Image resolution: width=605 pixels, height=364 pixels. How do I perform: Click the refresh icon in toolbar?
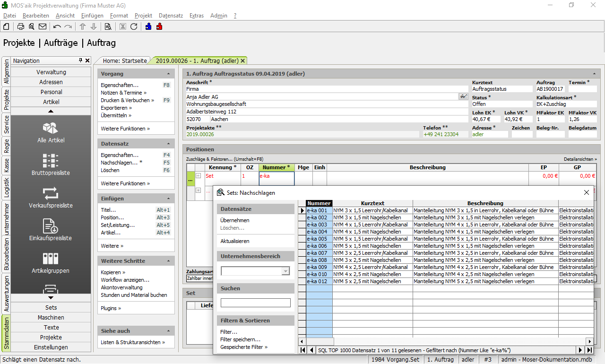point(134,26)
